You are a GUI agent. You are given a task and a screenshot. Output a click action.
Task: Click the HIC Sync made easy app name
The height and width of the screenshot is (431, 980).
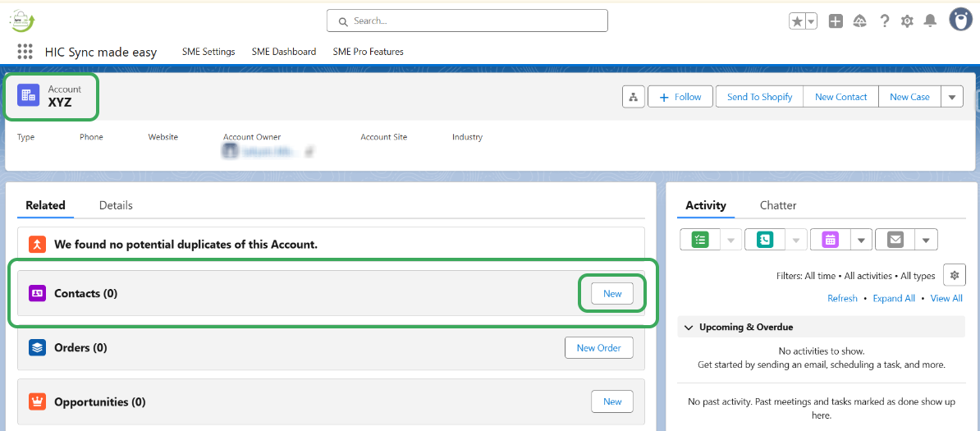click(x=101, y=52)
